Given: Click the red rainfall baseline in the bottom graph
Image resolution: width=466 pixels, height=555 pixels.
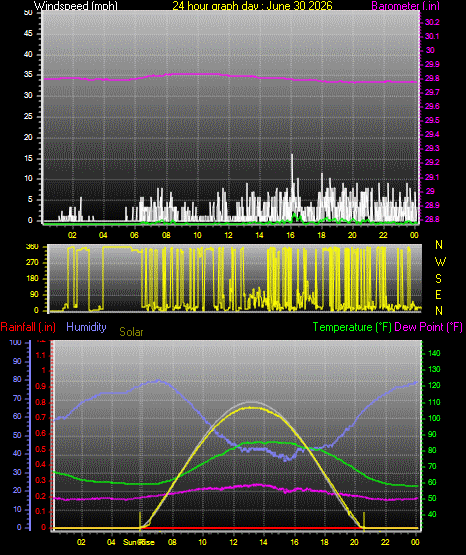Looking at the screenshot, I should [252, 528].
